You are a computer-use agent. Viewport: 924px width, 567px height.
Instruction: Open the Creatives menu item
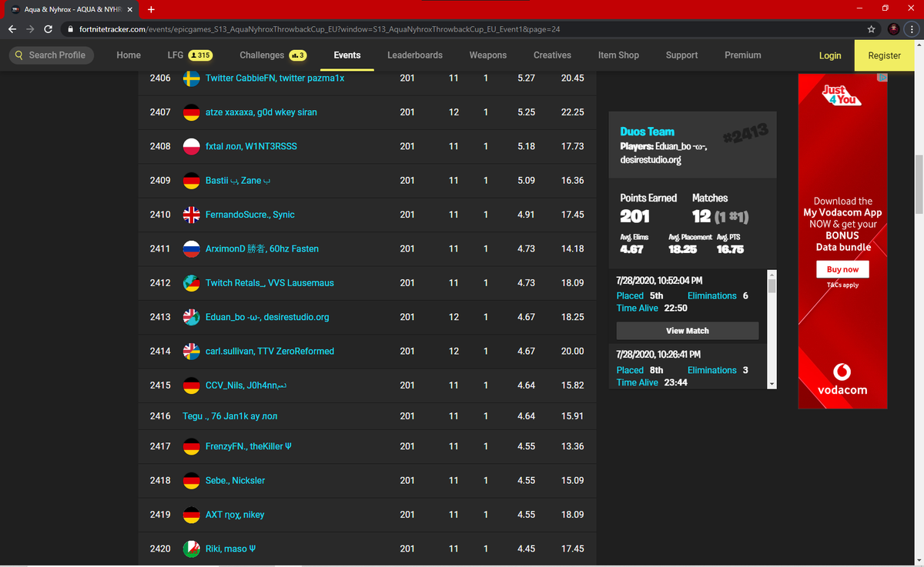click(553, 55)
